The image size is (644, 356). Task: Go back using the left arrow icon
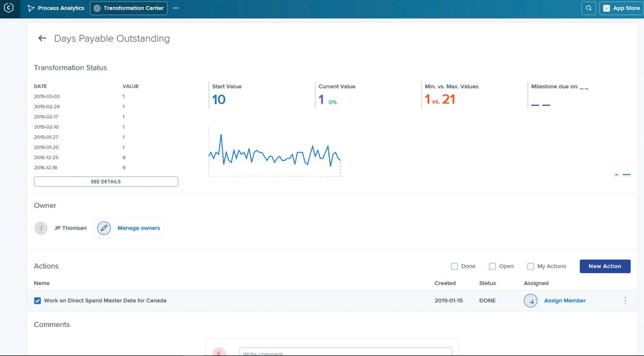tap(43, 39)
